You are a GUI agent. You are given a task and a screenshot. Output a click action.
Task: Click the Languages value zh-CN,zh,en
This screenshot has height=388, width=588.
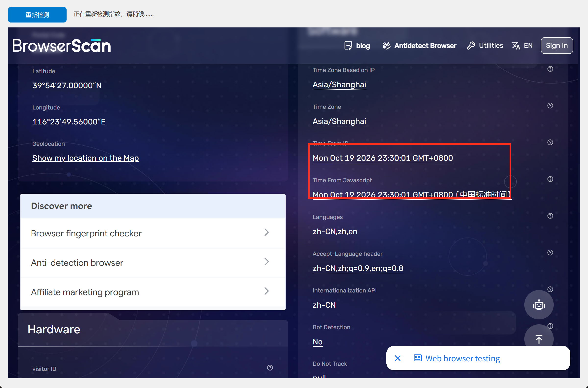335,232
